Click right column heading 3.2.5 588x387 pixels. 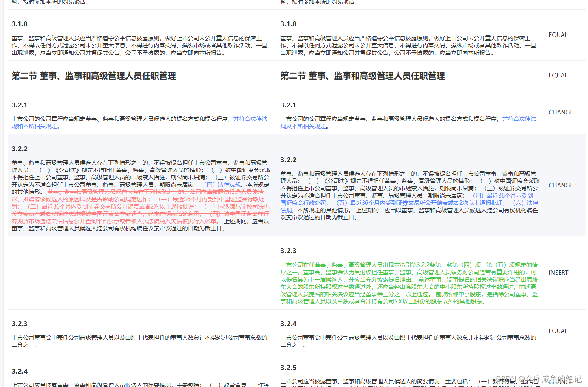(x=288, y=368)
